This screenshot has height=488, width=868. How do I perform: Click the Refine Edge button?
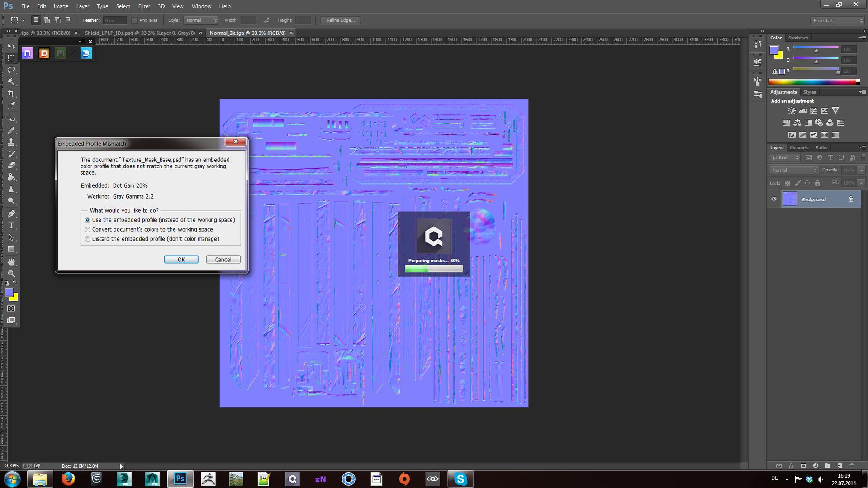click(341, 20)
